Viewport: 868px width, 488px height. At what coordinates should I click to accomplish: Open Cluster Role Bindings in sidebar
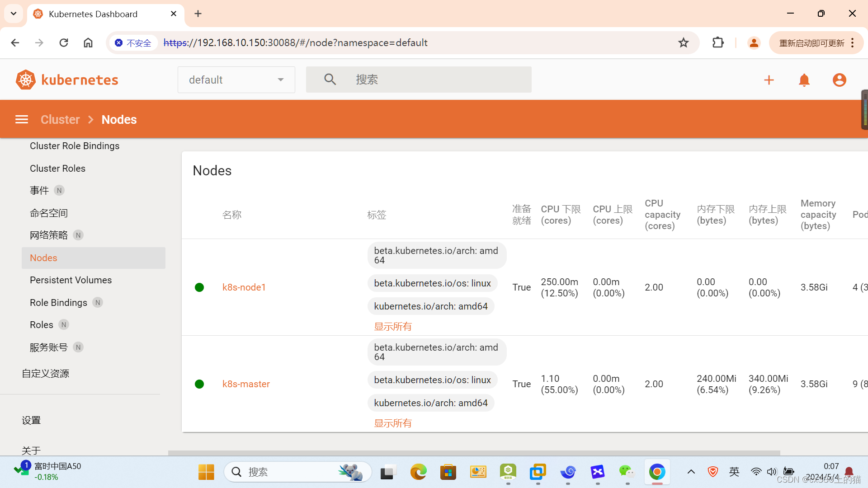pyautogui.click(x=75, y=146)
